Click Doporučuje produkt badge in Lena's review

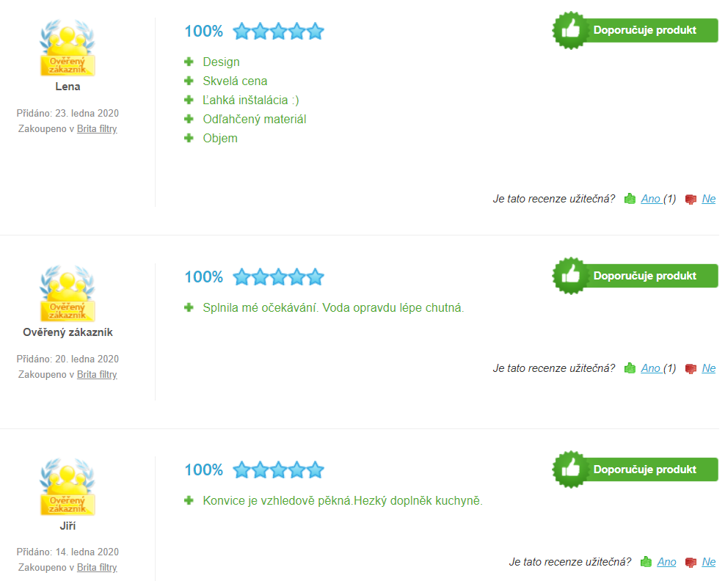635,30
